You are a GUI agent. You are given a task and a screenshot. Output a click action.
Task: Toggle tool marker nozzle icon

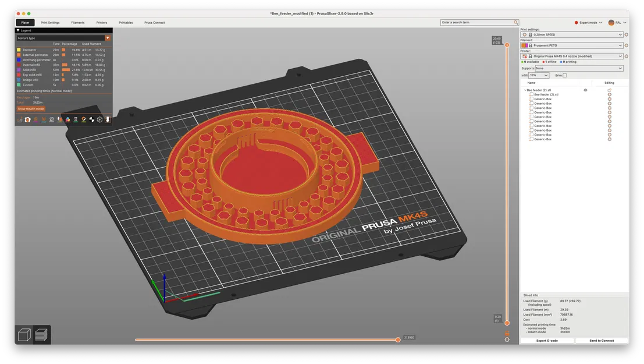pos(108,120)
